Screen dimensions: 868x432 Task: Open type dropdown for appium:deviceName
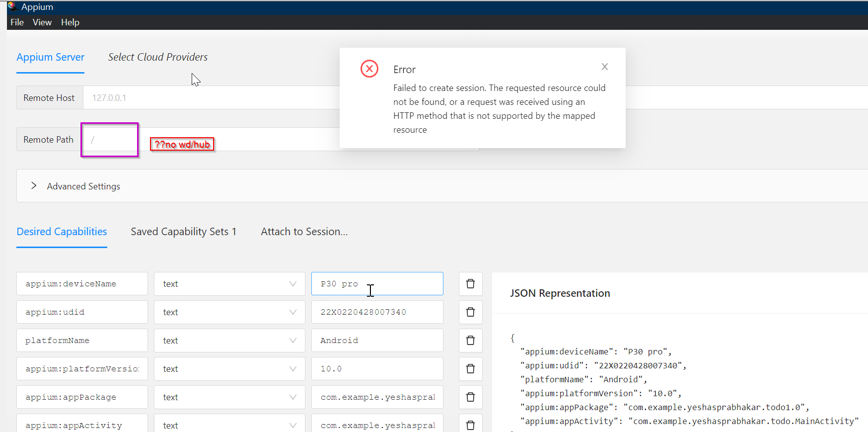click(x=229, y=284)
